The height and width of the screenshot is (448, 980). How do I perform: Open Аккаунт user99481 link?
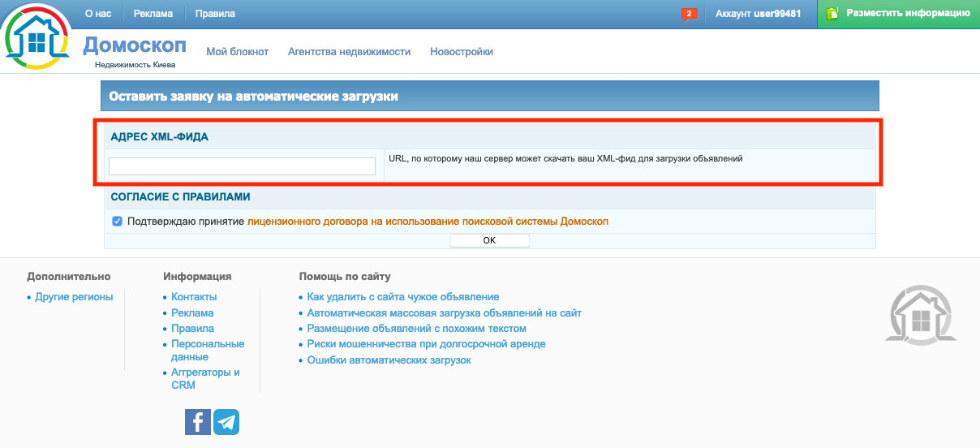758,14
